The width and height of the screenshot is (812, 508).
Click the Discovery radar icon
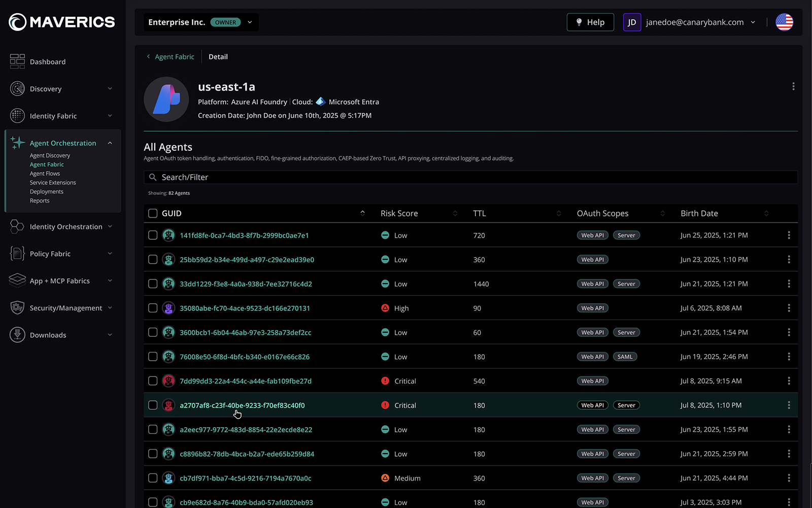click(x=17, y=89)
